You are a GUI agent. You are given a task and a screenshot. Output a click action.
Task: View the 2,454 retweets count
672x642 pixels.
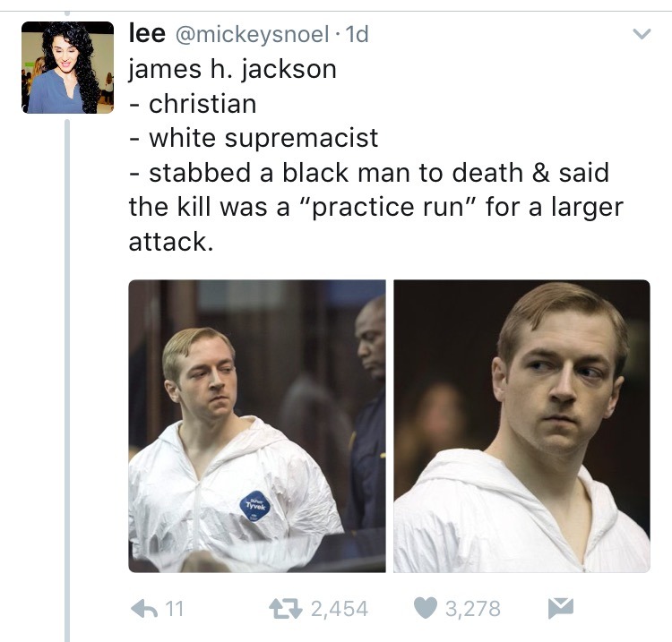point(340,609)
